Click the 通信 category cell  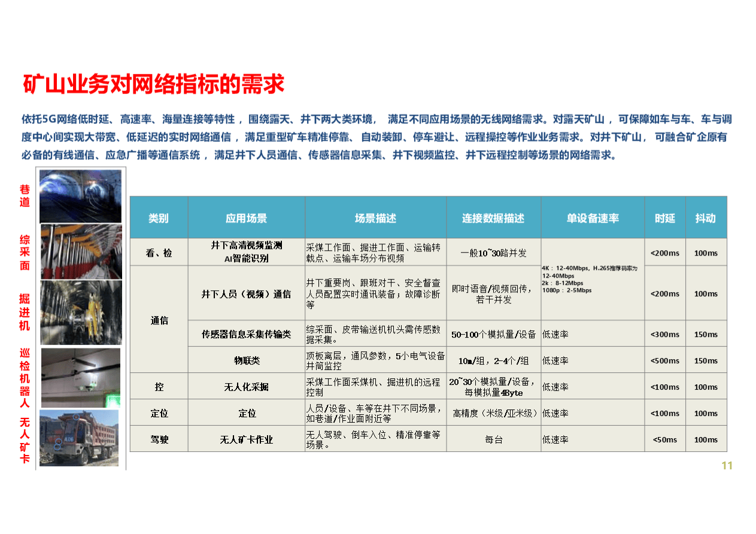point(159,321)
